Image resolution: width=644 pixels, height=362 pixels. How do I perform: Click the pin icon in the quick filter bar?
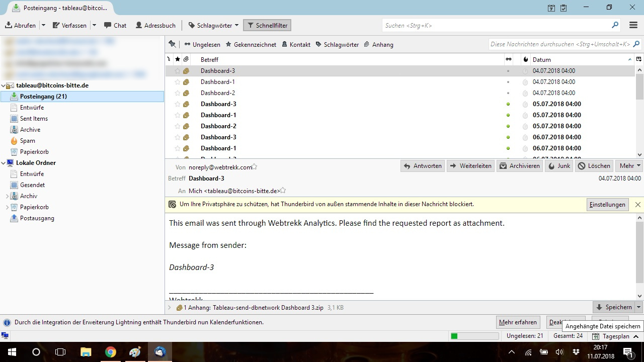(x=172, y=44)
